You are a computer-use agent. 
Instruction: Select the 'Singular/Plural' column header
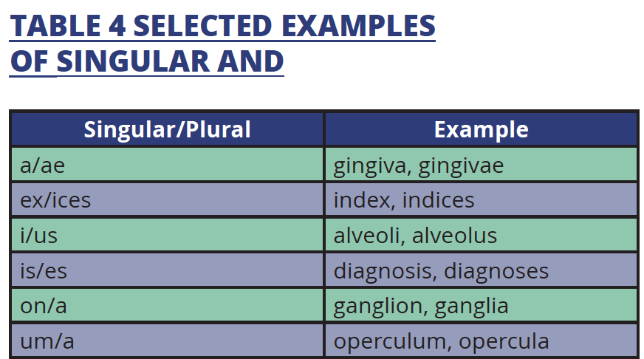167,130
